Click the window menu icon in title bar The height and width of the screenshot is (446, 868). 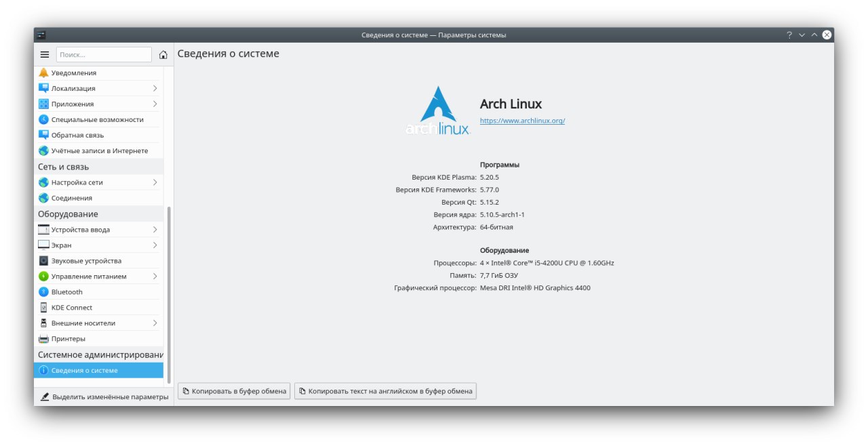coord(41,35)
